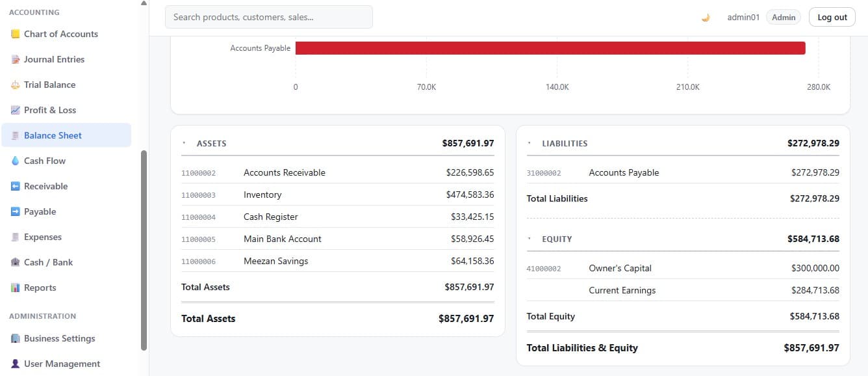
Task: Open User Management
Action: (x=66, y=364)
